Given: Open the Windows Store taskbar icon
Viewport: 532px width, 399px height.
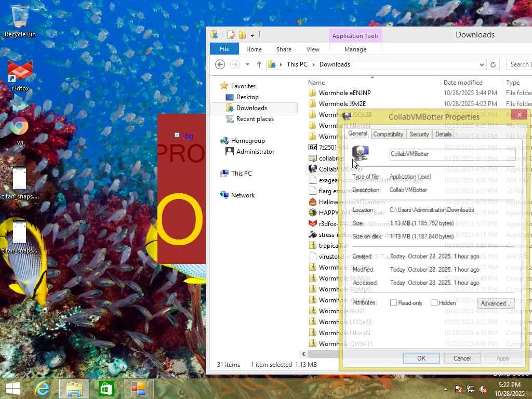Looking at the screenshot, I should [x=106, y=389].
